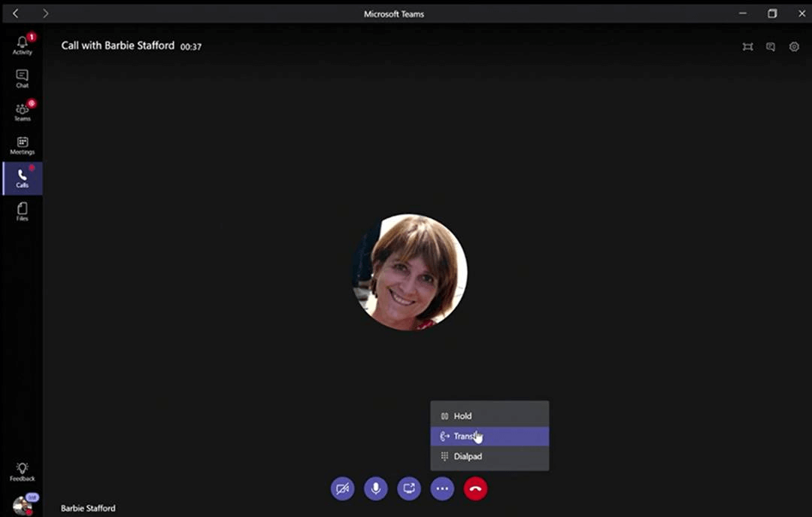Screen dimensions: 812x517
Task: Restore down the Microsoft Teams window
Action: (x=772, y=14)
